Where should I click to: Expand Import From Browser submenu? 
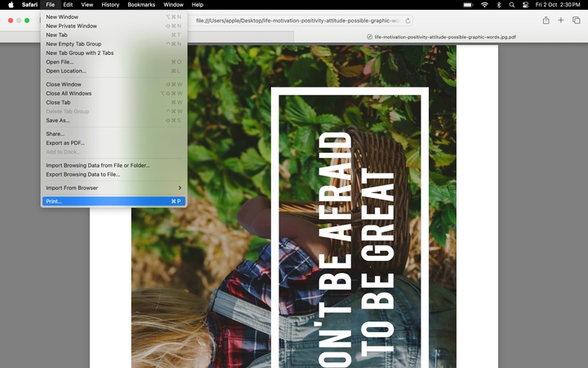click(x=114, y=188)
